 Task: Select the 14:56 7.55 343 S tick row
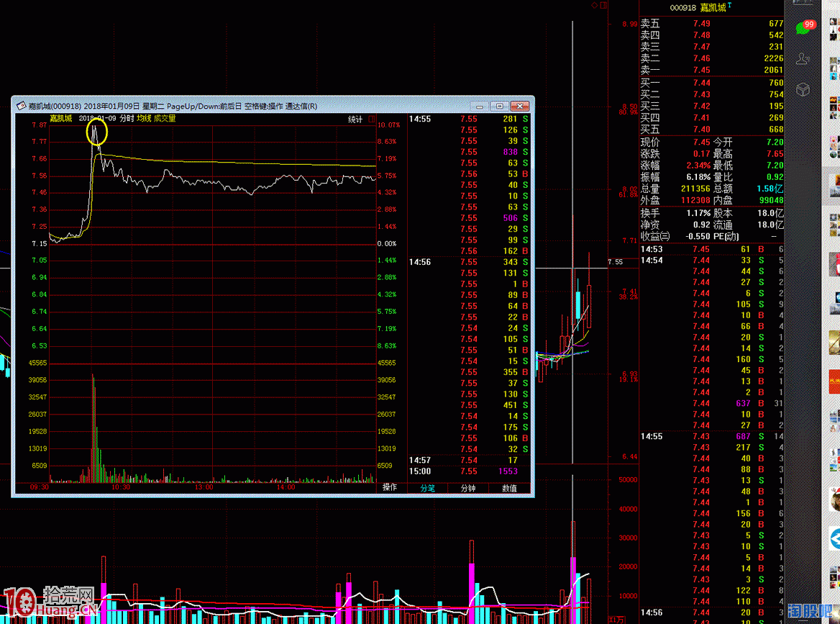[x=469, y=261]
